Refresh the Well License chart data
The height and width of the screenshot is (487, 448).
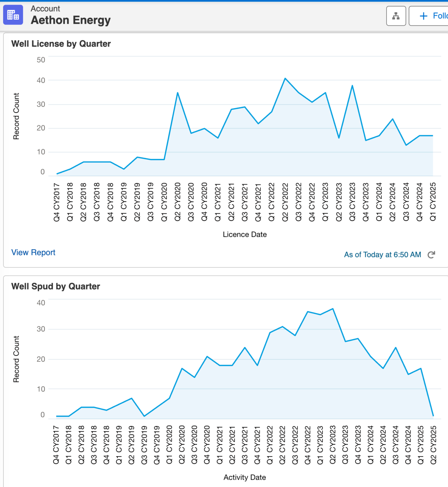coord(431,255)
